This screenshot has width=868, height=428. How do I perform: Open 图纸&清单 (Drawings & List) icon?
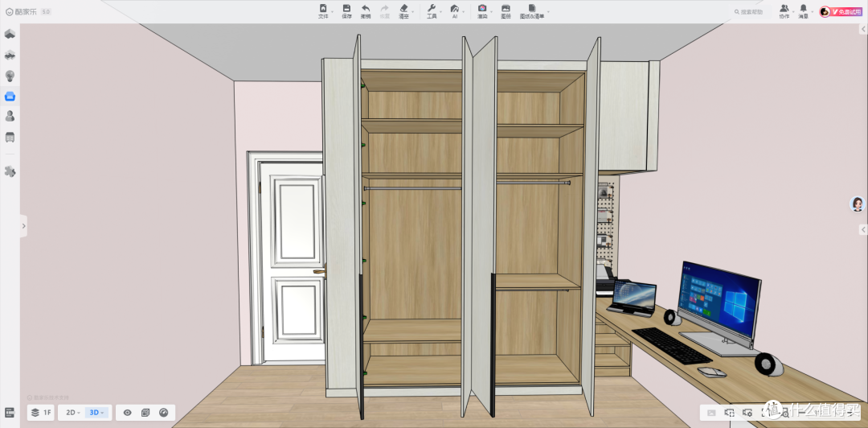[532, 8]
